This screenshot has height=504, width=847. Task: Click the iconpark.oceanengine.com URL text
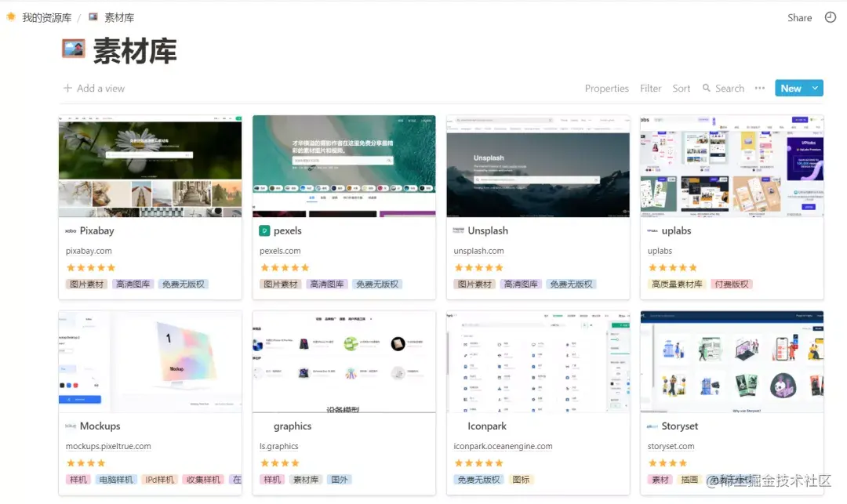click(x=503, y=446)
